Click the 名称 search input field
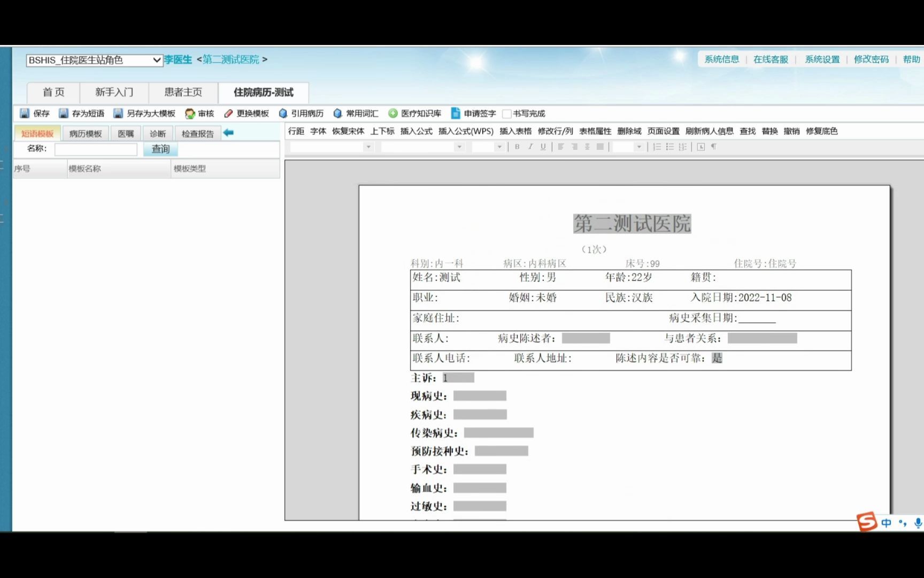924x578 pixels. (96, 149)
